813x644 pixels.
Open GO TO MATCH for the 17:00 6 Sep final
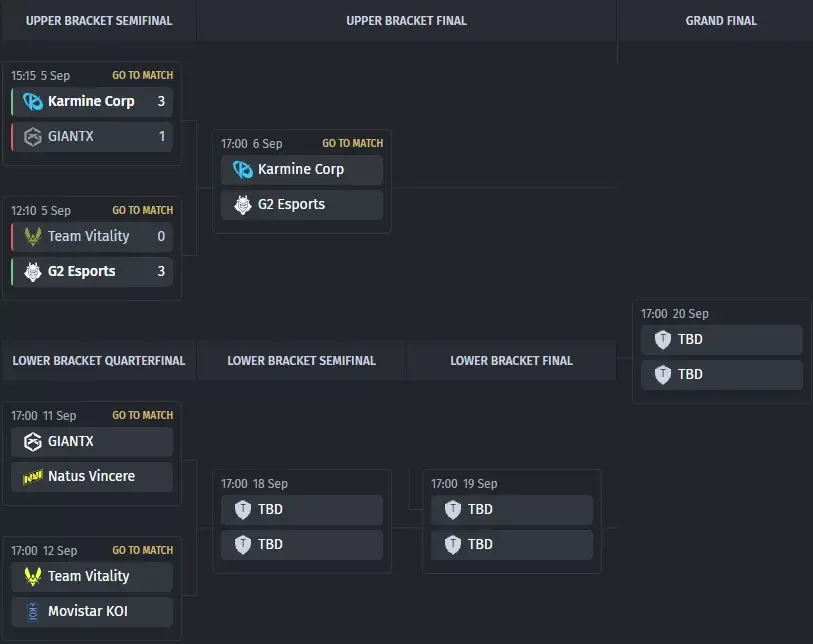[353, 143]
